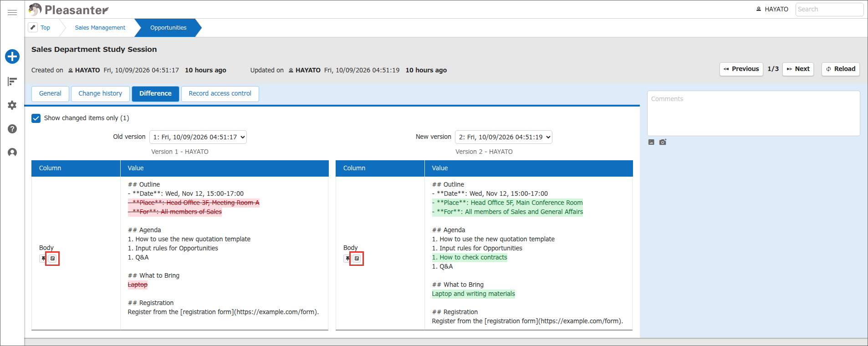868x346 pixels.
Task: Click the 'Main Conference Room' place line
Action: [x=507, y=203]
